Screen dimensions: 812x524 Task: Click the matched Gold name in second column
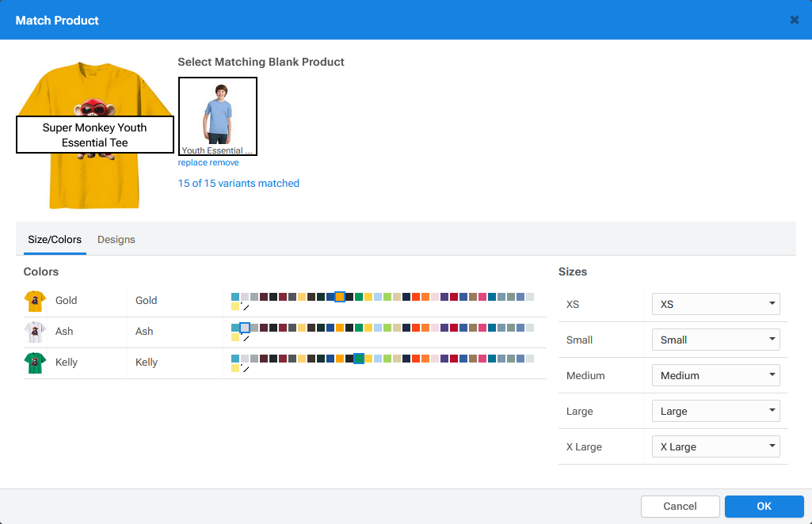coord(146,301)
